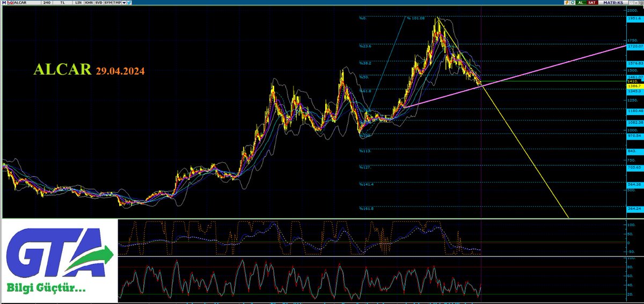Click the 970.54 price axis label
This screenshot has height=304, width=644.
click(x=635, y=136)
